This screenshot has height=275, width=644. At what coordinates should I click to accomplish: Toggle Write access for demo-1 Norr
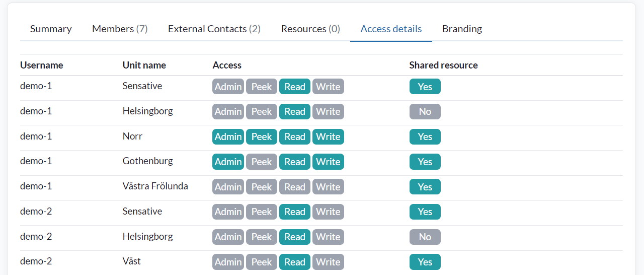point(328,136)
